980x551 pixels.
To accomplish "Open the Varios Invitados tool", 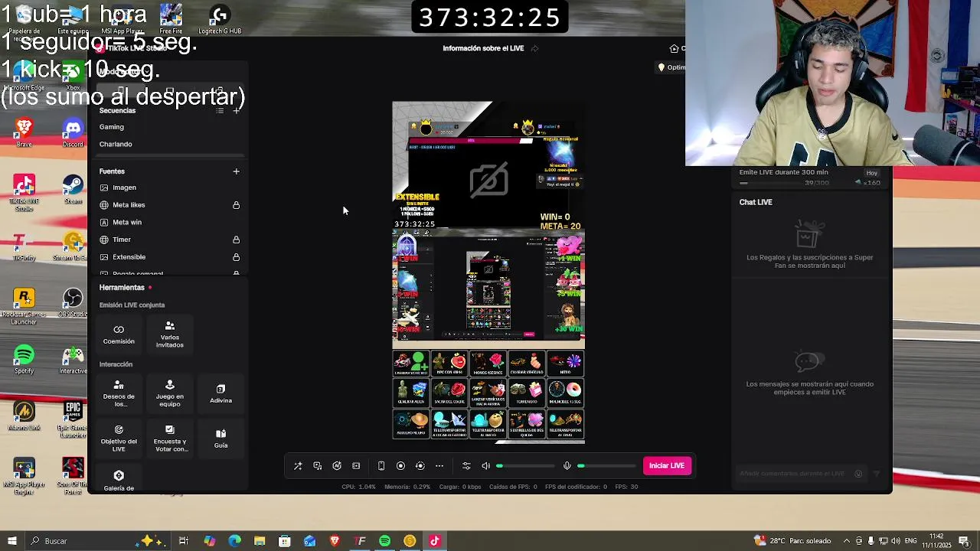I will pyautogui.click(x=170, y=334).
